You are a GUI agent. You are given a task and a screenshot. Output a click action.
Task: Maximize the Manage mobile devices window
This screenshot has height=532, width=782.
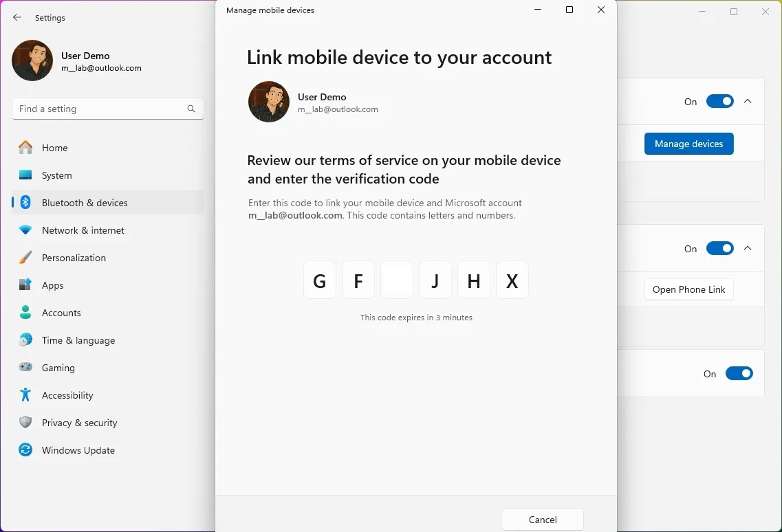coord(569,10)
